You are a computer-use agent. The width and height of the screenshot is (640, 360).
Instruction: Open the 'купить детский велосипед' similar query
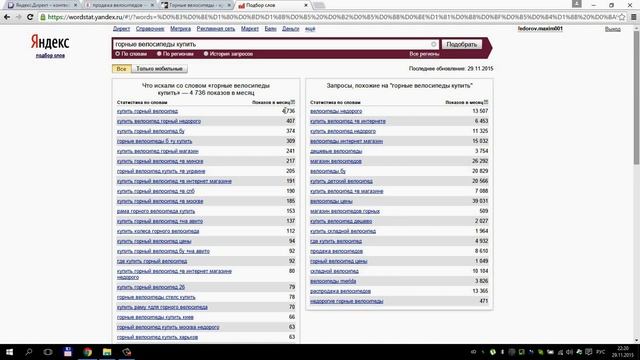(341, 181)
